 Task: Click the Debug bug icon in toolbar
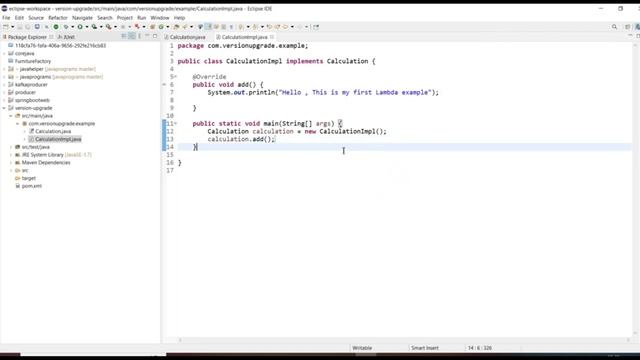(x=66, y=27)
